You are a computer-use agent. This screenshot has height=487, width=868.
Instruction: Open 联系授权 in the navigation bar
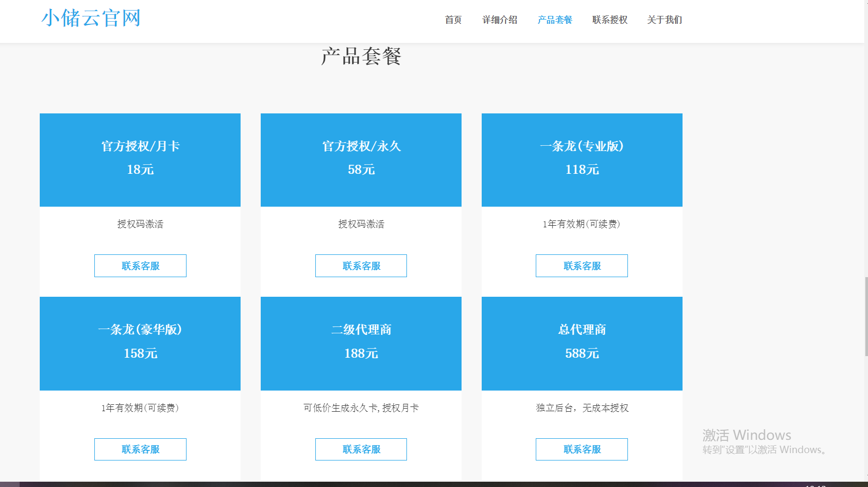click(x=610, y=20)
